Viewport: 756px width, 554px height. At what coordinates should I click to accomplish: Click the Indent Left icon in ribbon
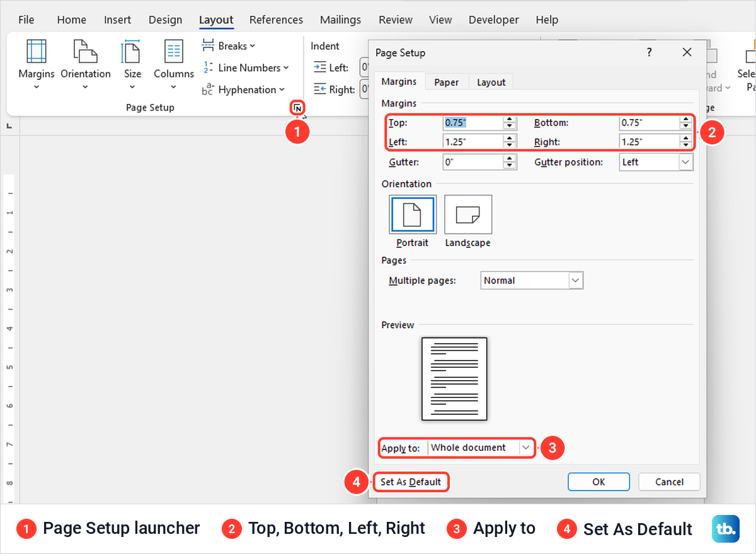(320, 67)
